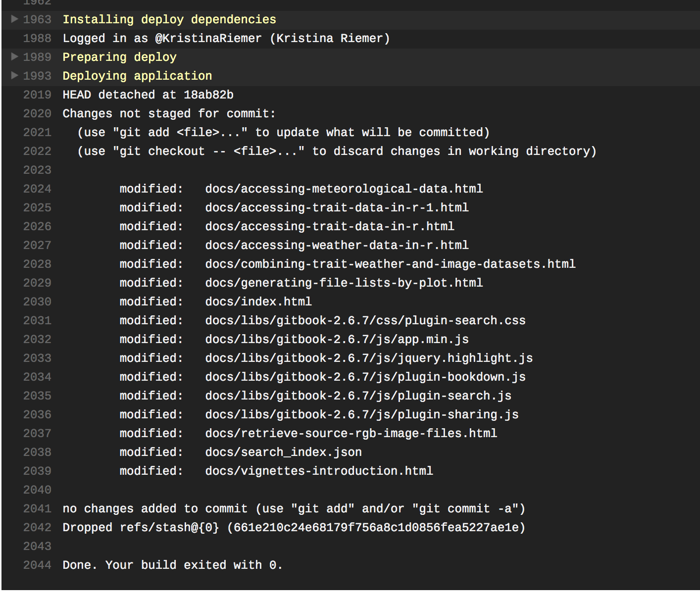
Task: Click line number 2020 in the gutter
Action: pyautogui.click(x=37, y=113)
